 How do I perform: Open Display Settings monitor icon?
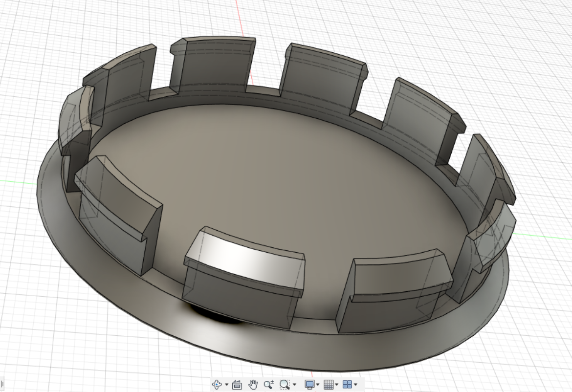coord(309,385)
